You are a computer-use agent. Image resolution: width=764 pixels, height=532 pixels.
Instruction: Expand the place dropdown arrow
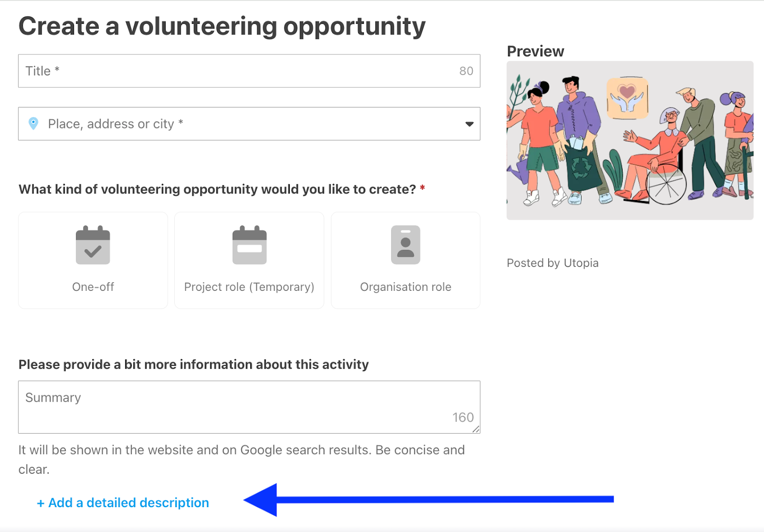click(469, 124)
